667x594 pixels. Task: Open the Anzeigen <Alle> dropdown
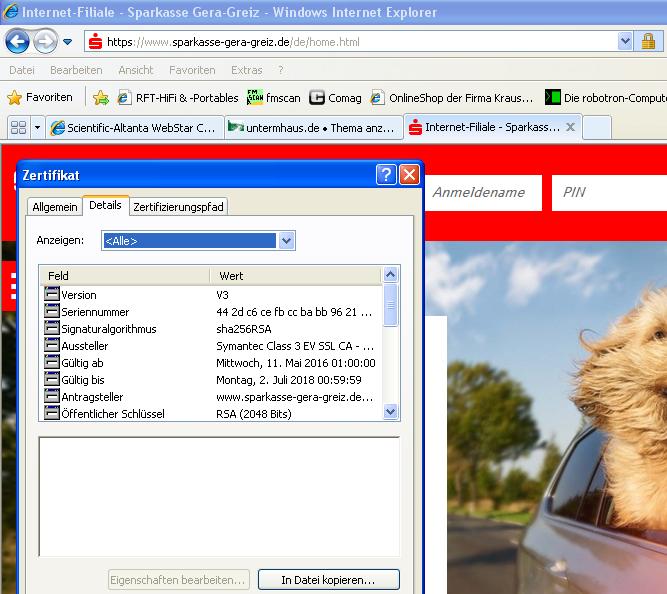198,241
